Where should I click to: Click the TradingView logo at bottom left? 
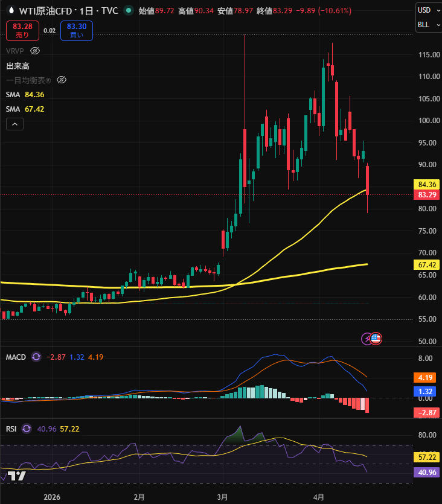(x=16, y=476)
